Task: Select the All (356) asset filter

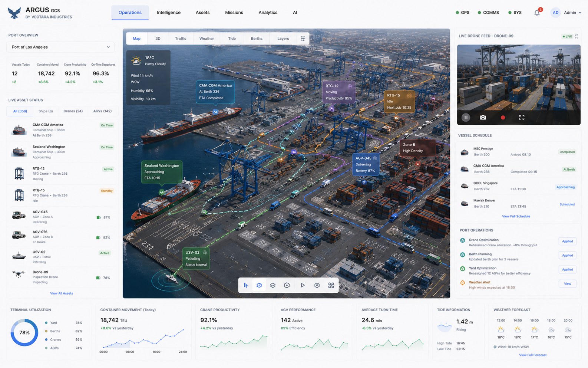Action: pyautogui.click(x=20, y=111)
